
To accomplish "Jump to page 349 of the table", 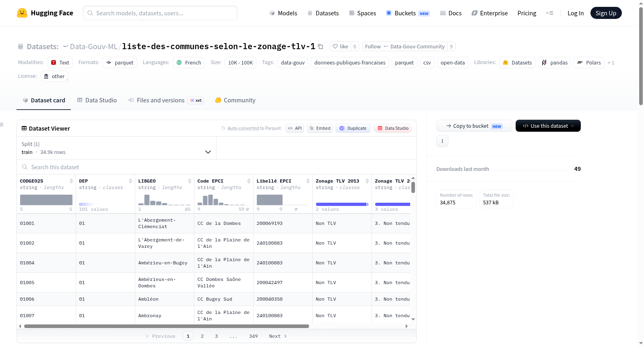I will tap(253, 336).
